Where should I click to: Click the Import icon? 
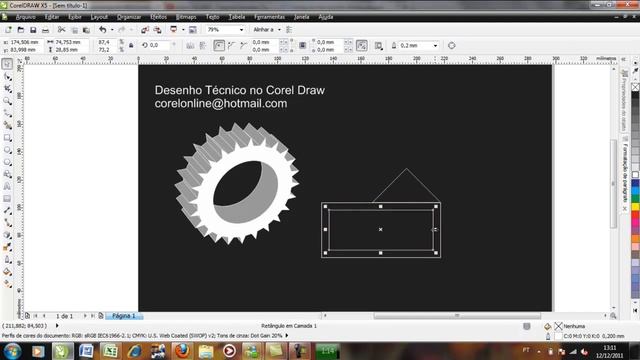pyautogui.click(x=145, y=30)
